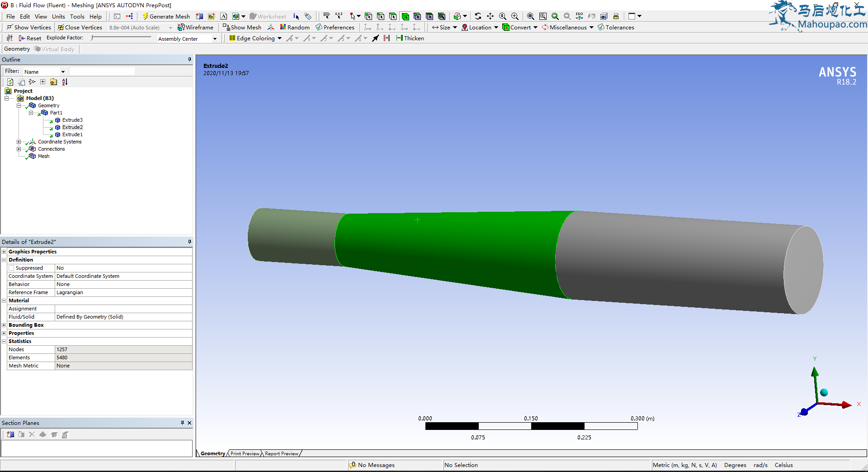Image resolution: width=868 pixels, height=472 pixels.
Task: Open the Location dropdown button
Action: [480, 27]
